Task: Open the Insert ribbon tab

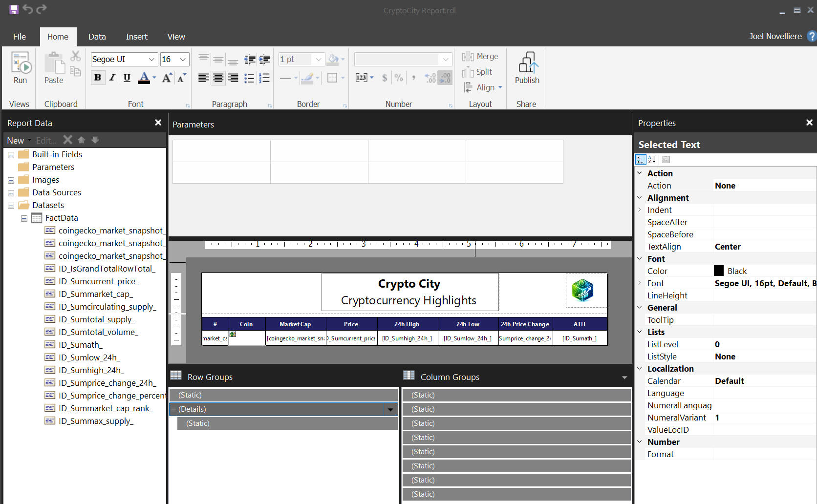Action: pyautogui.click(x=136, y=37)
